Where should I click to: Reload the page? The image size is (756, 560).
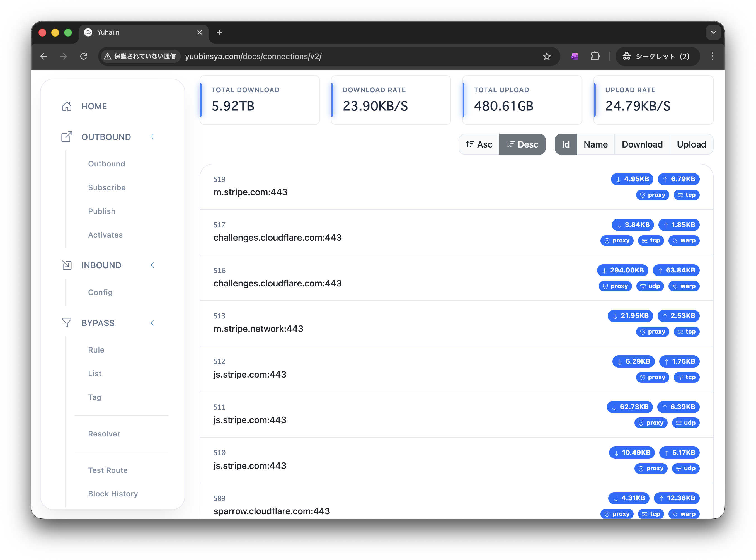(x=84, y=56)
